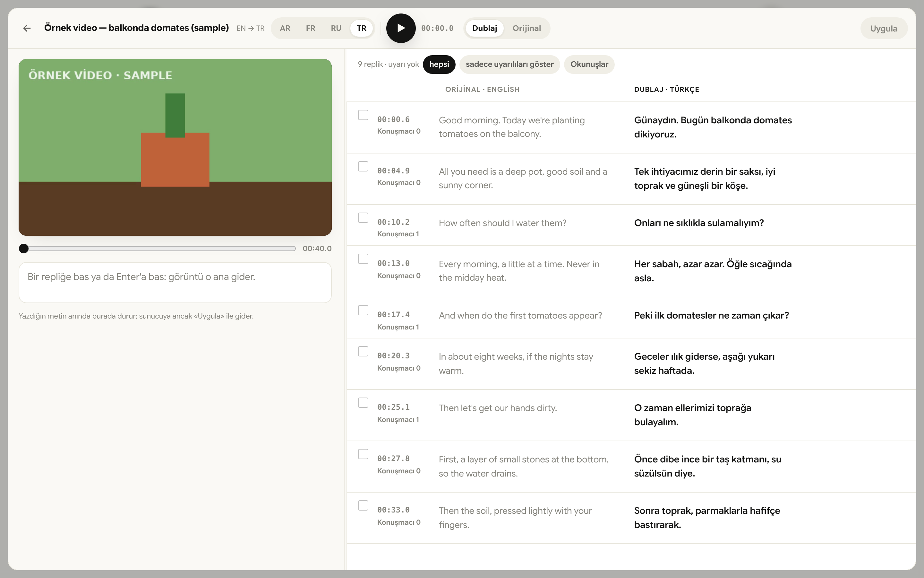Click the "9 replik · uyarı yok" status text
This screenshot has width=924, height=578.
pyautogui.click(x=388, y=64)
